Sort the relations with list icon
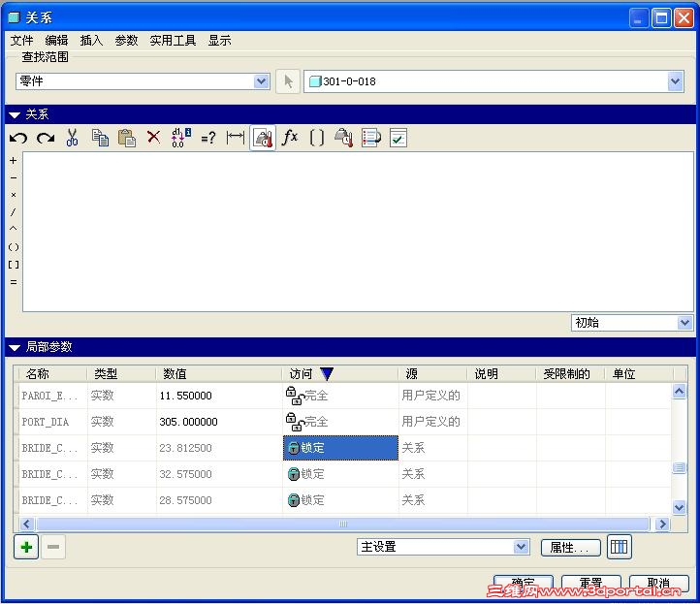Screen dimensions: 700x604 coord(371,138)
